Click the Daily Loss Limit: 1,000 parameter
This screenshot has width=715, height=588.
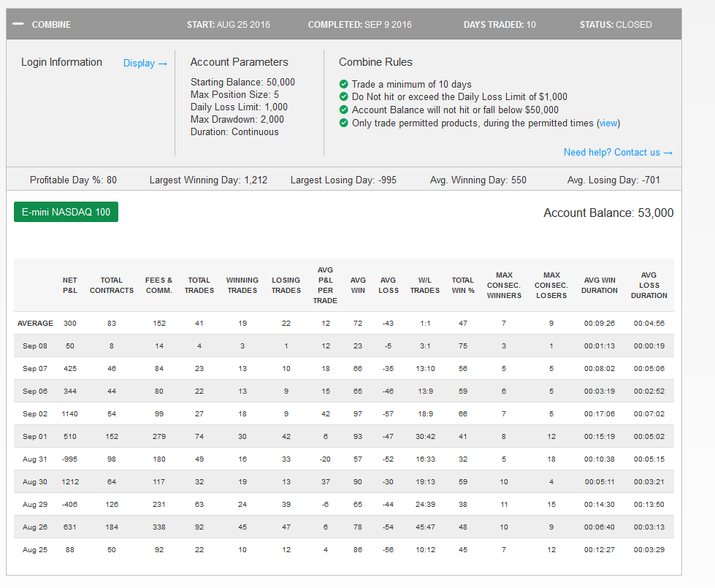(239, 107)
